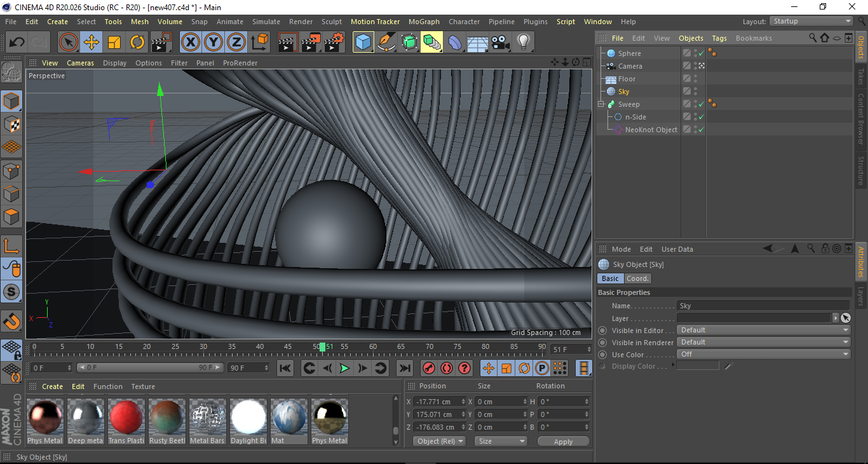Screen dimensions: 868x464
Task: Select the NeoKnot Object row
Action: pos(651,130)
